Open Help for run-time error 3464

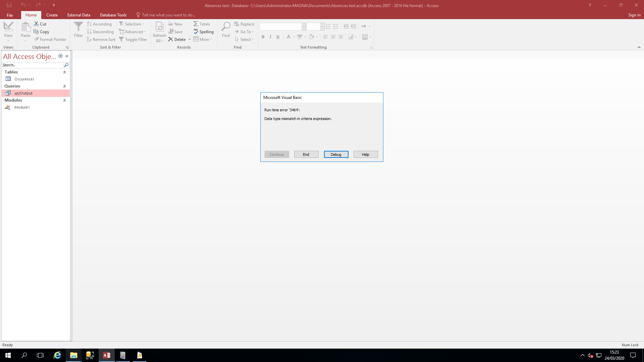tap(366, 155)
